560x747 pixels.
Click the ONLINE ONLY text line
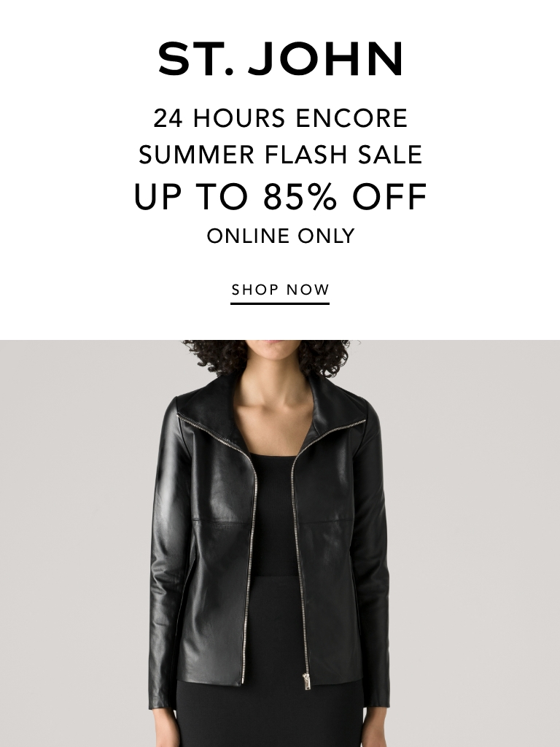coord(280,236)
